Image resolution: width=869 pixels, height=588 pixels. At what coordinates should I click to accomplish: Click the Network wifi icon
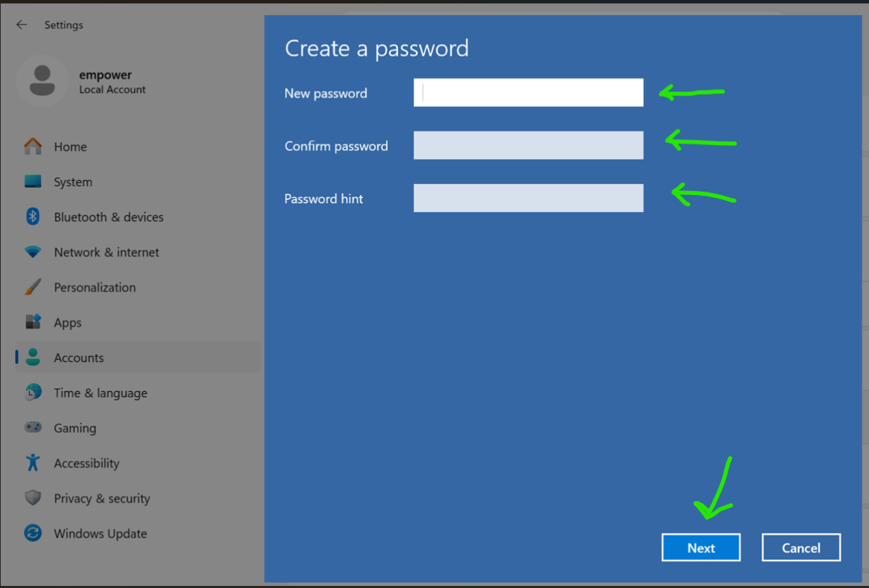point(33,252)
